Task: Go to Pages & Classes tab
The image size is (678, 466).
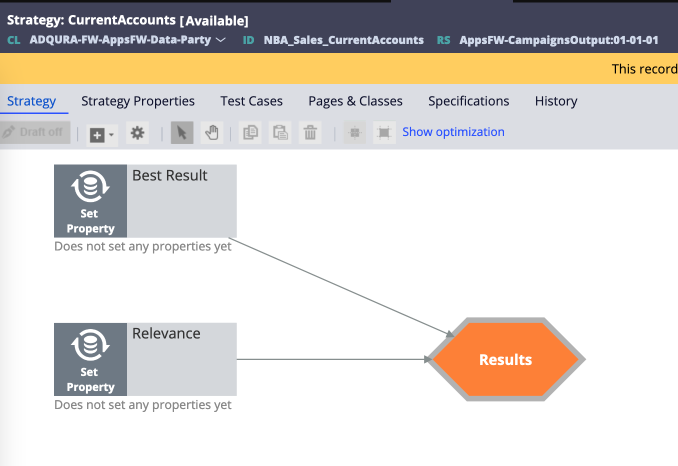Action: point(355,101)
